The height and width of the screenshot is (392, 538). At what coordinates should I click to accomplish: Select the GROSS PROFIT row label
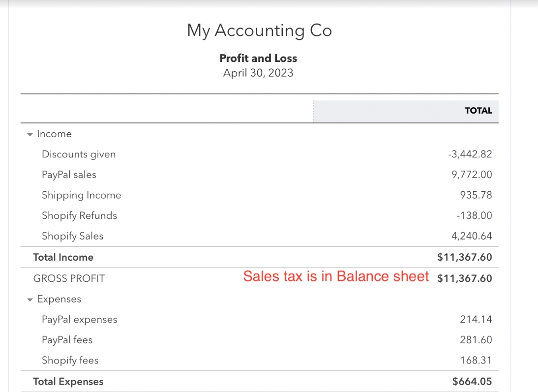[x=69, y=278]
